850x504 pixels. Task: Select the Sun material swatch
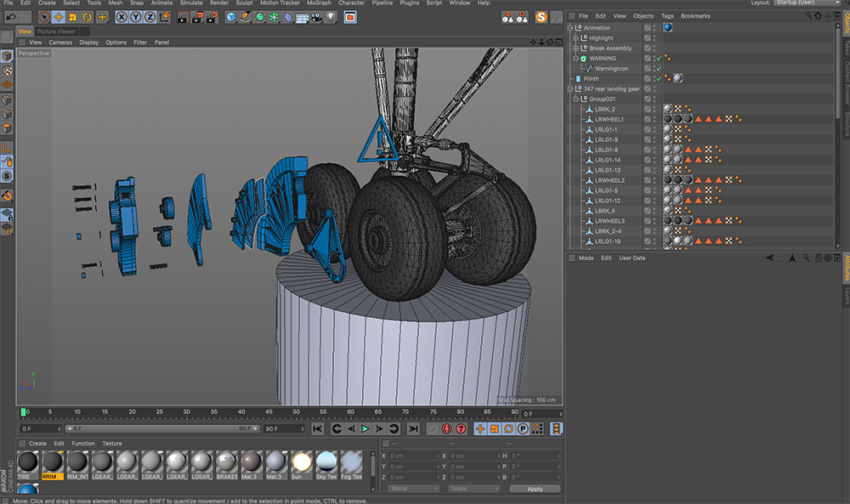point(301,463)
